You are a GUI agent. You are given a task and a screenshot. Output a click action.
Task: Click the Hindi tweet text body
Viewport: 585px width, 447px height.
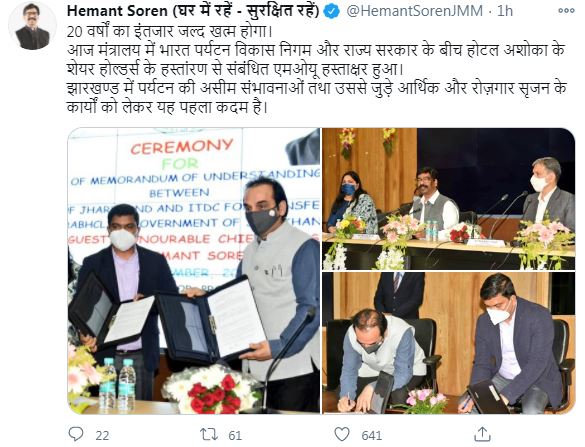coord(317,69)
